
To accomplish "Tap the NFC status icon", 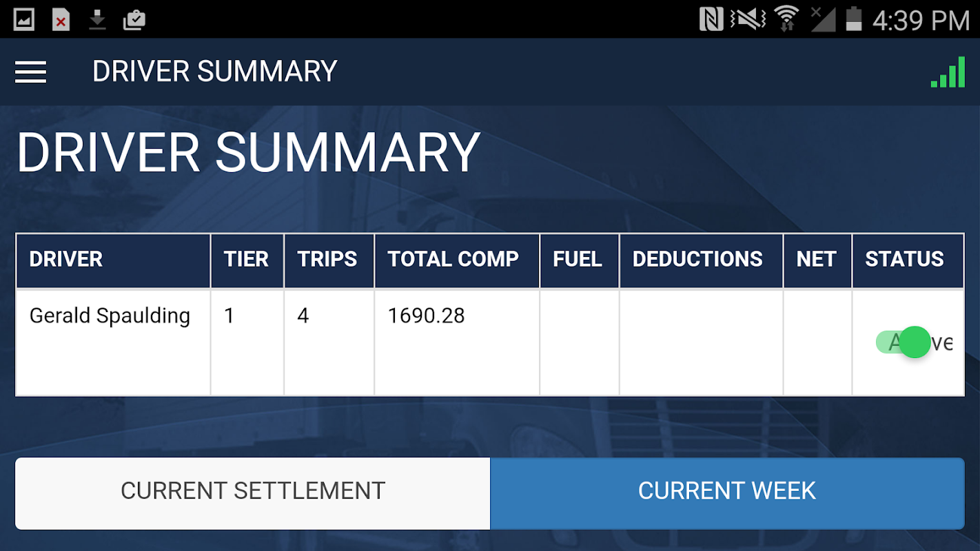I will pyautogui.click(x=712, y=19).
